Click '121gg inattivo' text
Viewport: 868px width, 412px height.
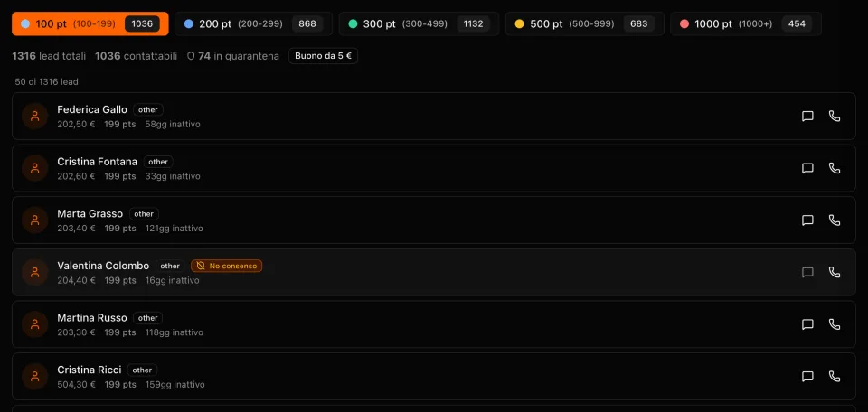pyautogui.click(x=174, y=229)
